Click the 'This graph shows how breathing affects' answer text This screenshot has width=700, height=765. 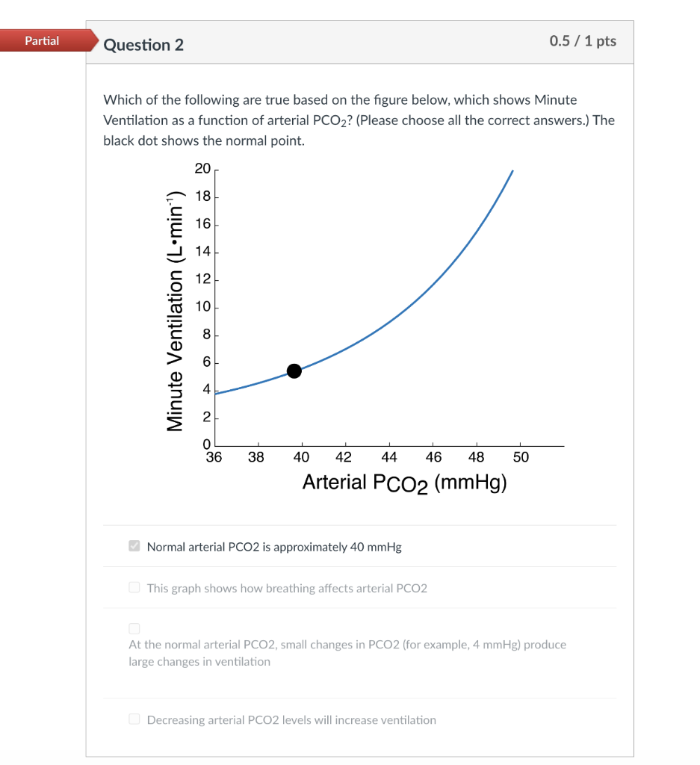click(288, 588)
